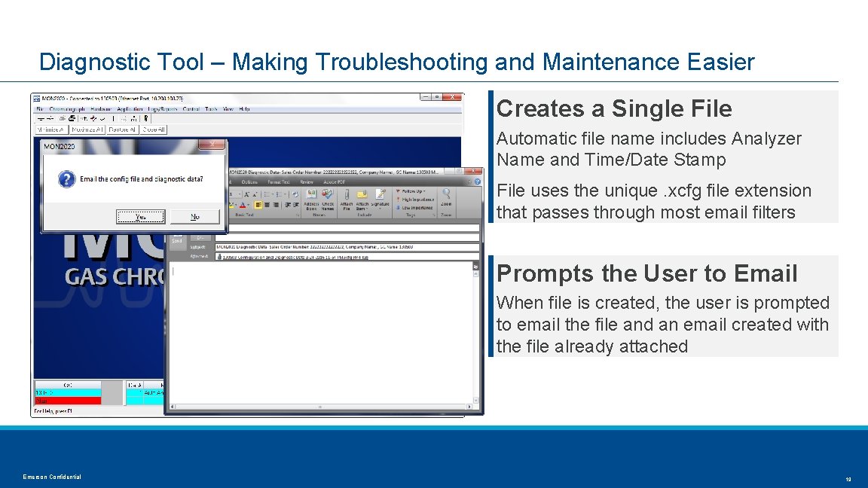Click the Cc address field
The width and height of the screenshot is (868, 488).
(x=346, y=237)
